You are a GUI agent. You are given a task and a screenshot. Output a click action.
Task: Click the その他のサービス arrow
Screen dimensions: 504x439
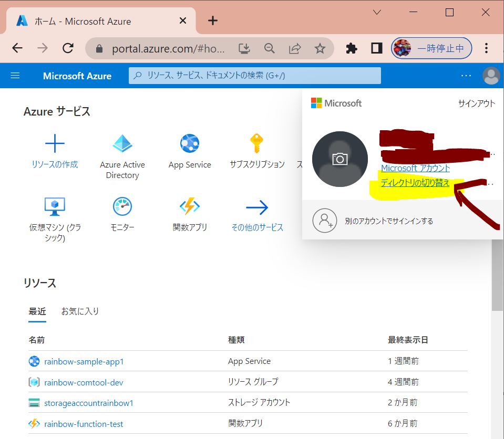tap(257, 207)
